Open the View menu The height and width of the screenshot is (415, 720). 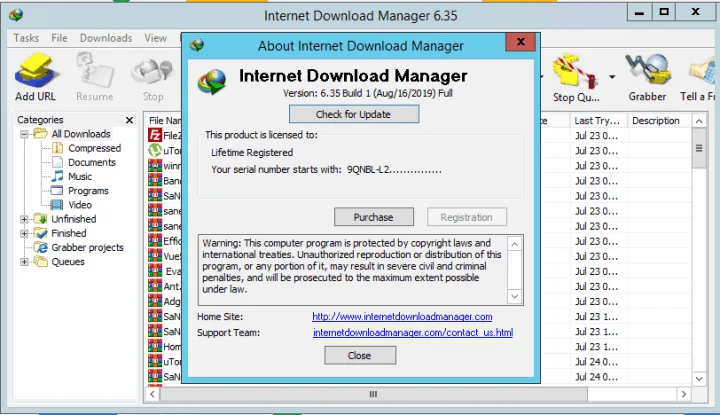[x=155, y=38]
